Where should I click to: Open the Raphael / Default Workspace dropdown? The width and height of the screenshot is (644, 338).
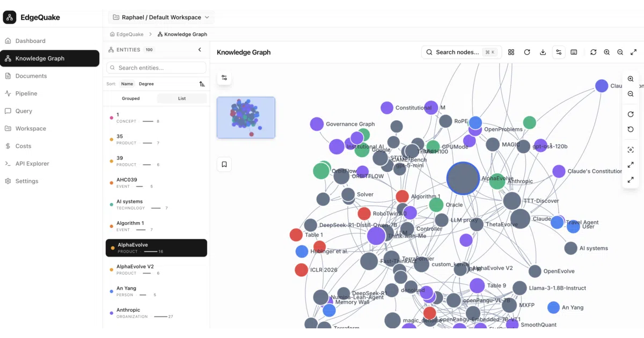pyautogui.click(x=161, y=17)
